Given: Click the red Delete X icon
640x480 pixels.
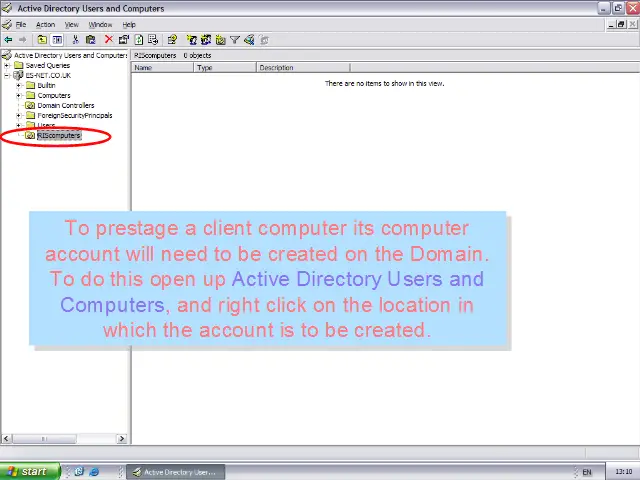Looking at the screenshot, I should pyautogui.click(x=109, y=40).
